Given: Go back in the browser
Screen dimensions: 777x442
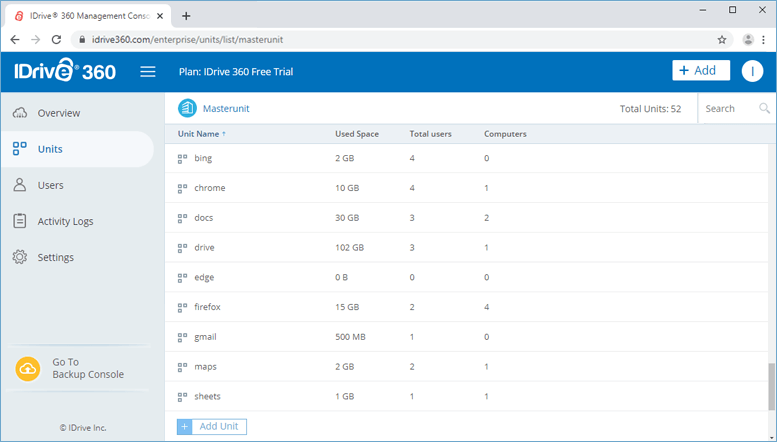Looking at the screenshot, I should click(15, 40).
